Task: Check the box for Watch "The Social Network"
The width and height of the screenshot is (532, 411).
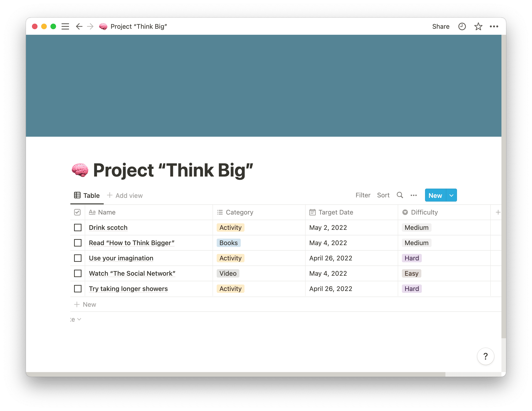Action: tap(78, 273)
